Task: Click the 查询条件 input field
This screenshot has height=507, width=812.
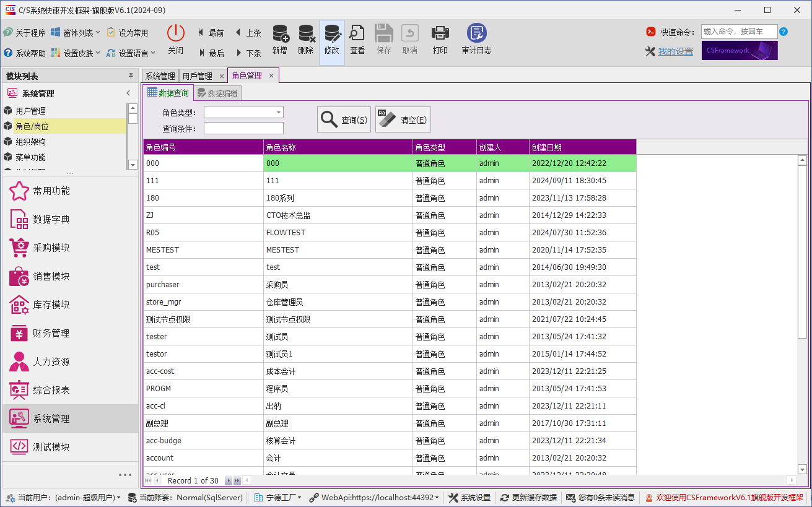Action: coord(243,128)
